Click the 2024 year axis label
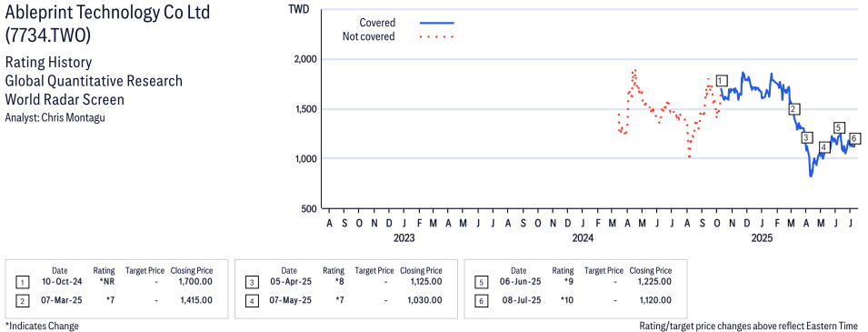The width and height of the screenshot is (868, 332). 583,238
